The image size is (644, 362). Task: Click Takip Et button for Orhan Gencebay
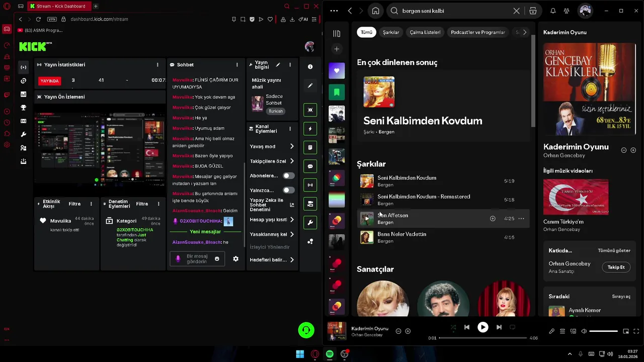(x=616, y=267)
